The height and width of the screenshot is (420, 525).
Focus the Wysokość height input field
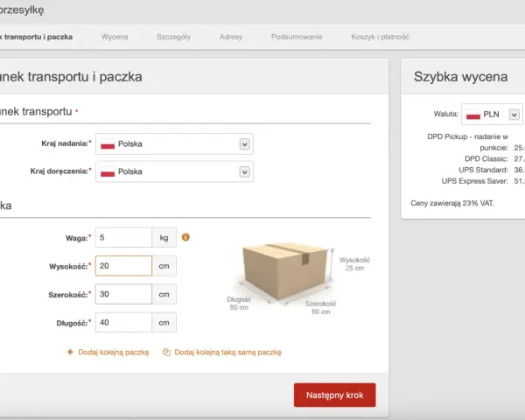123,266
